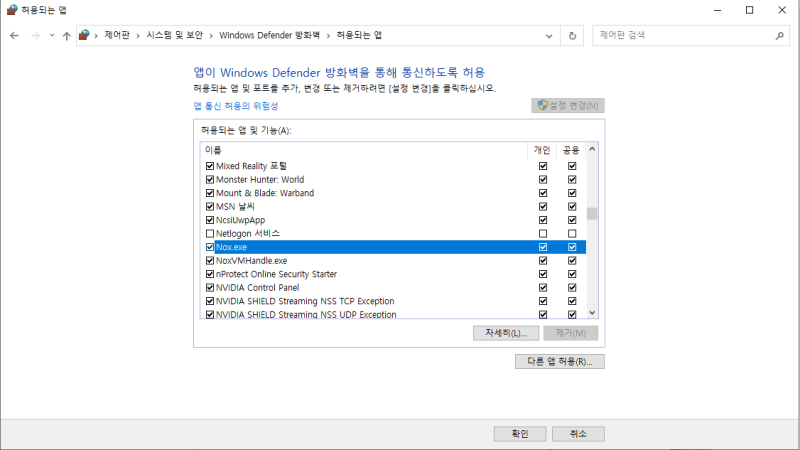Go up one folder level arrow
Screen dimensions: 800x450
click(66, 36)
